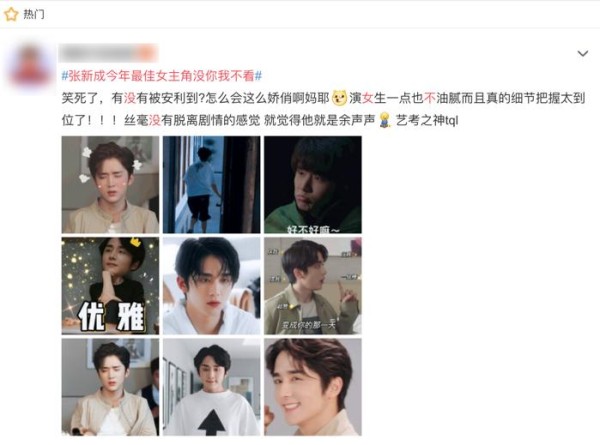
Task: Open first photo with flower stickers
Action: (x=110, y=184)
